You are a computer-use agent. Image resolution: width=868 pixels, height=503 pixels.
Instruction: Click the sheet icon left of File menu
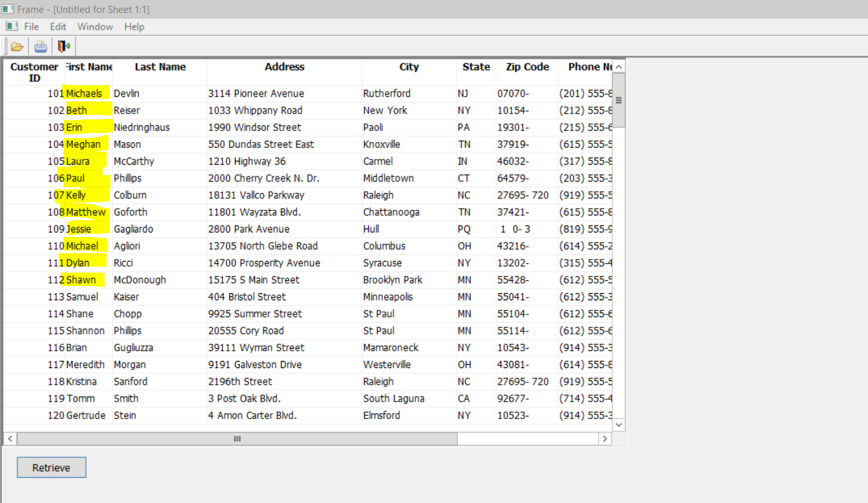point(12,26)
